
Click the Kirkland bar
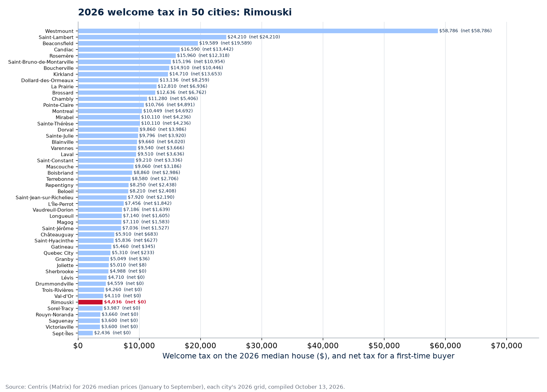(x=123, y=74)
